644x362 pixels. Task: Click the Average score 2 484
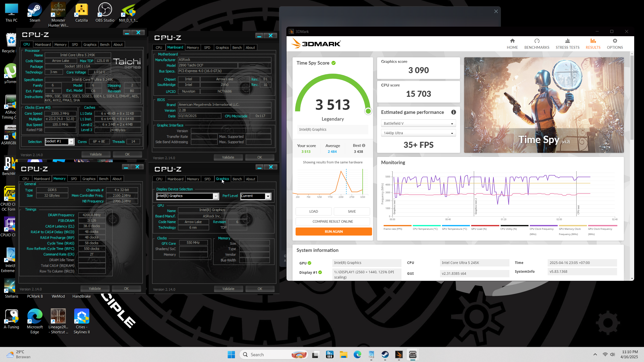332,152
